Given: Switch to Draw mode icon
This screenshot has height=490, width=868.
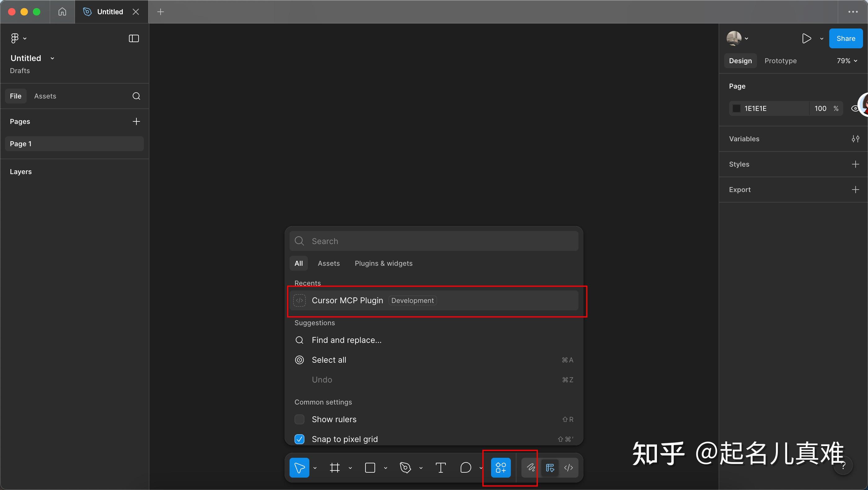Looking at the screenshot, I should click(x=531, y=468).
